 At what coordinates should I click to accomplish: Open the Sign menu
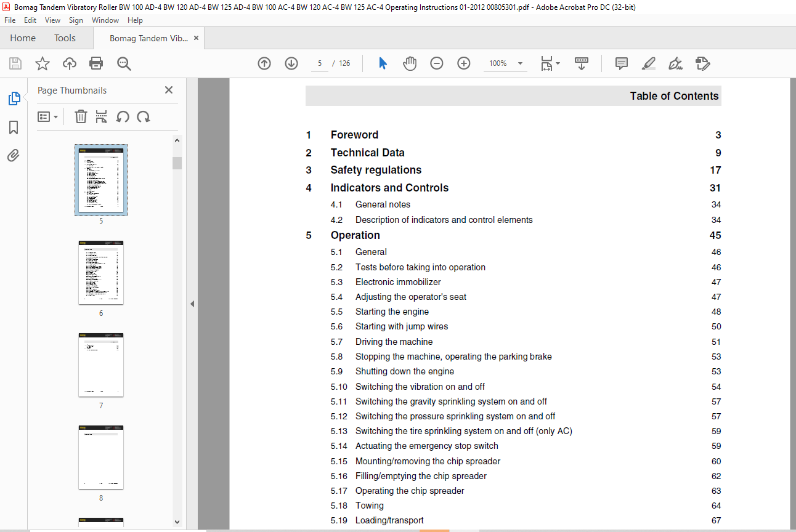76,20
